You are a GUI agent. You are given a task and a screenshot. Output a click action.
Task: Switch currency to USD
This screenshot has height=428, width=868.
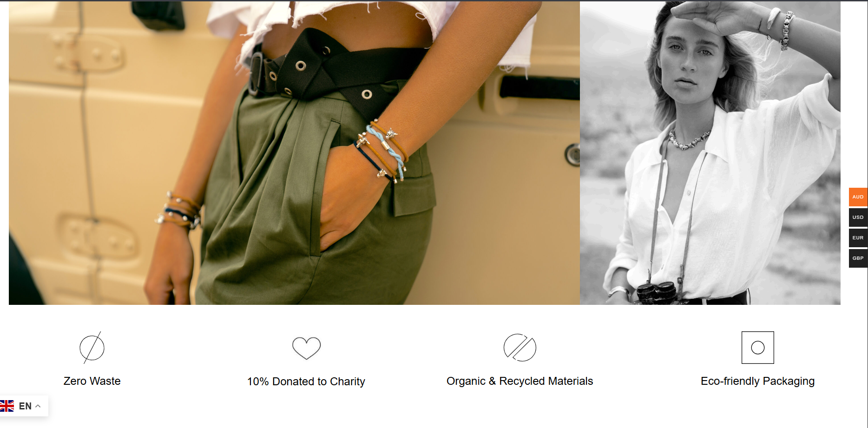858,217
